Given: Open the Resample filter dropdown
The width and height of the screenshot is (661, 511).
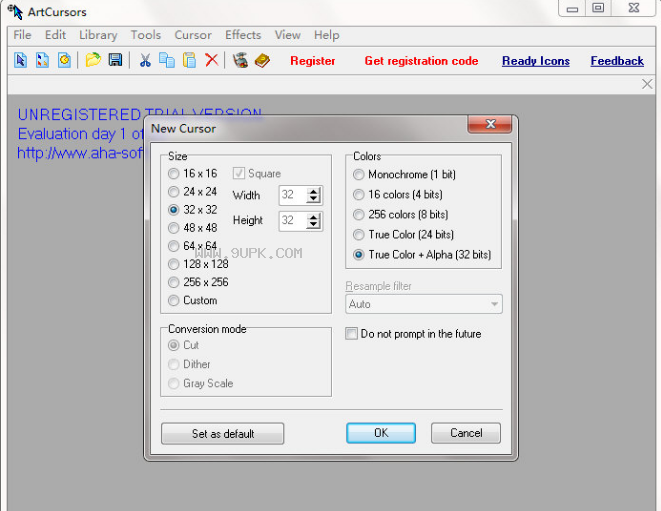Looking at the screenshot, I should point(424,304).
